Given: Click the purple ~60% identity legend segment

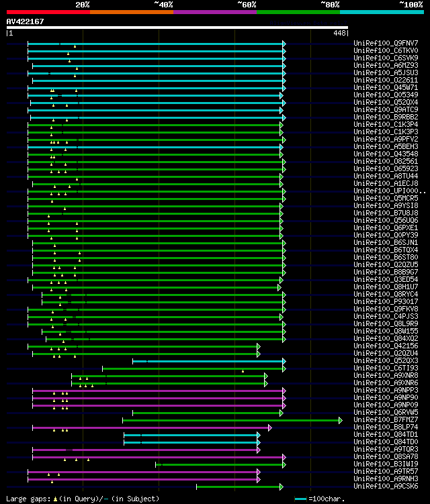Looking at the screenshot, I should point(215,12).
